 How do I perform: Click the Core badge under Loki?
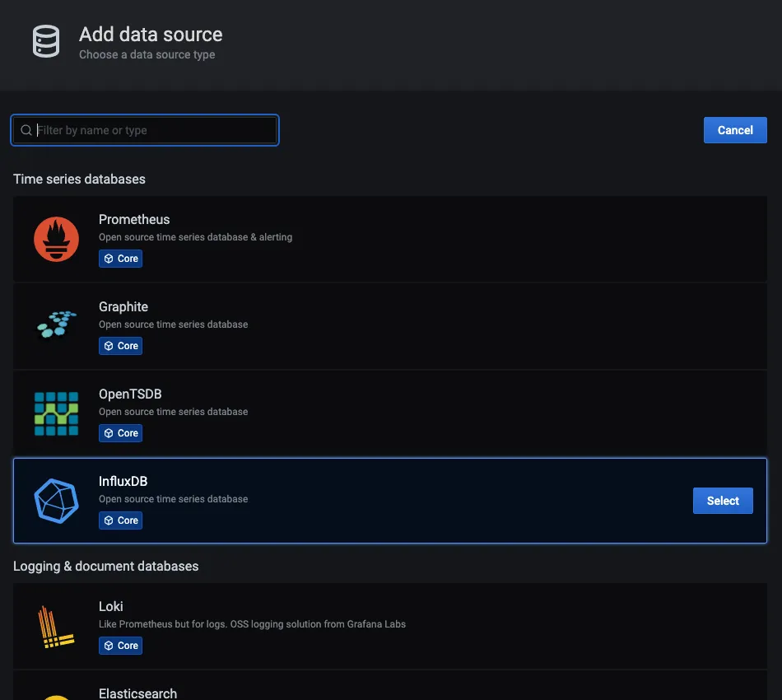click(x=120, y=646)
